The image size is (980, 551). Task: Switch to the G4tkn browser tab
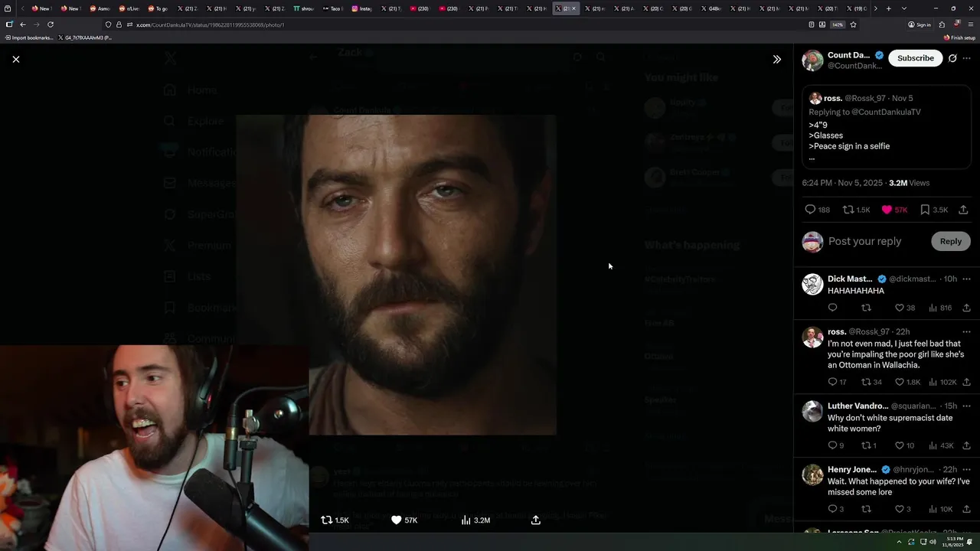click(x=710, y=8)
